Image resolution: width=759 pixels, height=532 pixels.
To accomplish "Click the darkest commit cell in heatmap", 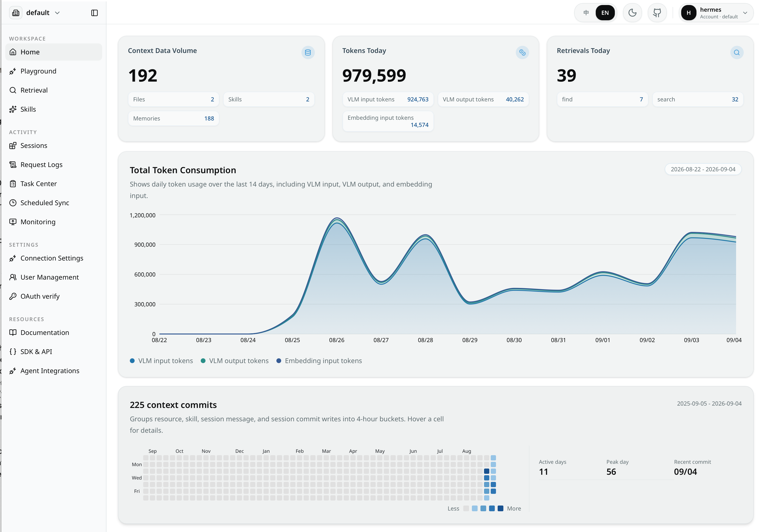I will pos(487,471).
